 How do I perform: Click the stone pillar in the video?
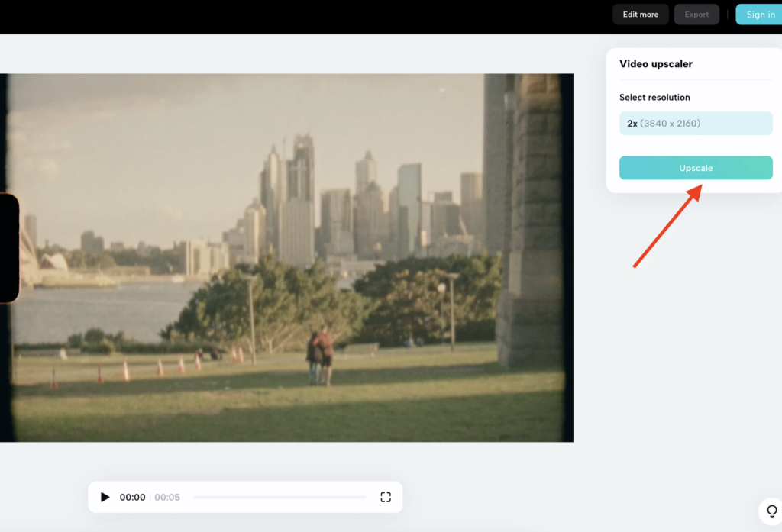[527, 221]
